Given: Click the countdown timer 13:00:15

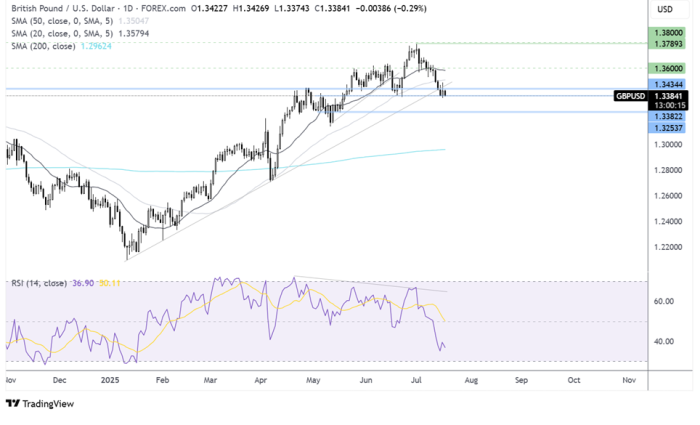Looking at the screenshot, I should (670, 105).
